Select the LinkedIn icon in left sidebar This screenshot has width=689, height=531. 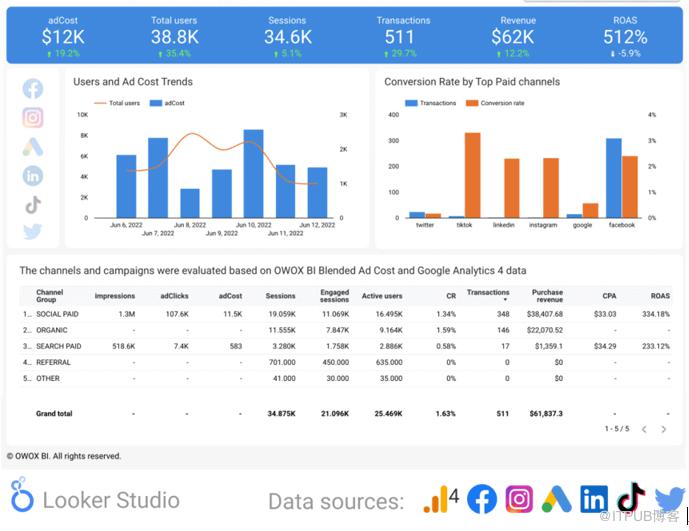33,176
